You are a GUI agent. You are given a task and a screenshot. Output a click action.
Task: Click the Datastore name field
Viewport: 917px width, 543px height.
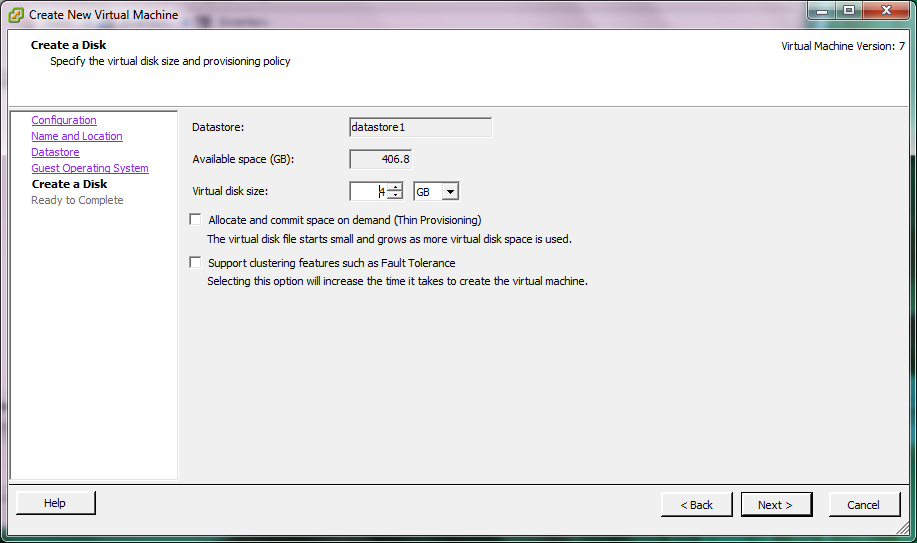pos(420,127)
